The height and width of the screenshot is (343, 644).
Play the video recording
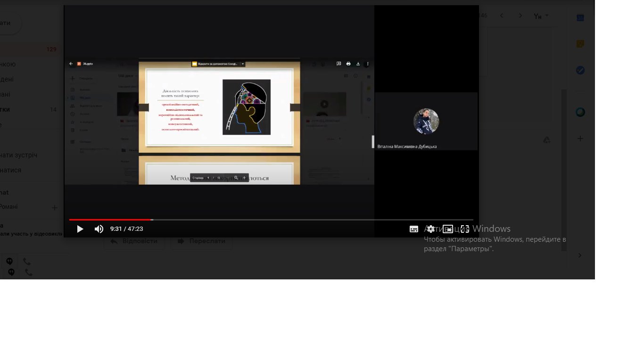coord(80,229)
